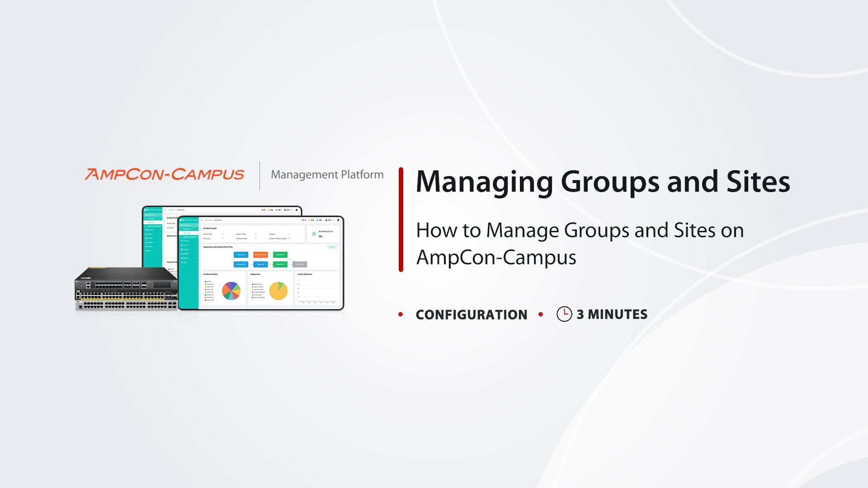Image resolution: width=868 pixels, height=488 pixels.
Task: Click the License Expiration chart panel
Action: pyautogui.click(x=317, y=288)
